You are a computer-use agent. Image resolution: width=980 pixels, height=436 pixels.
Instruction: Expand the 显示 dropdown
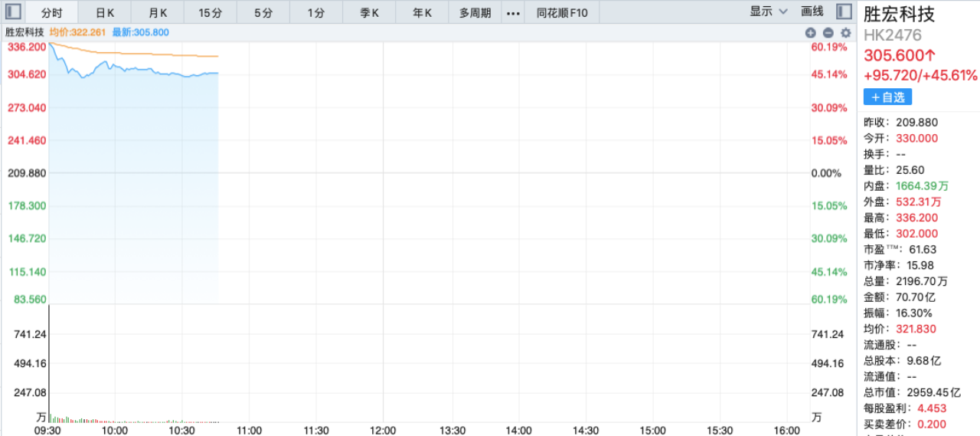click(x=769, y=11)
